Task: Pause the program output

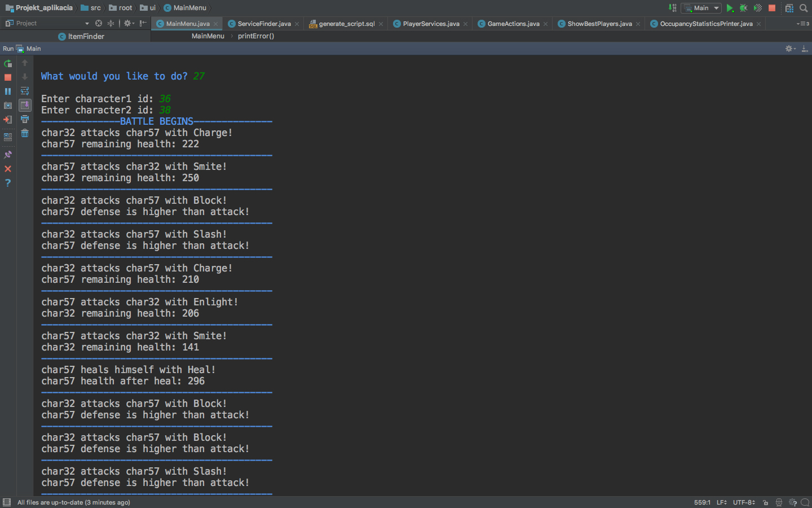Action: [x=8, y=91]
